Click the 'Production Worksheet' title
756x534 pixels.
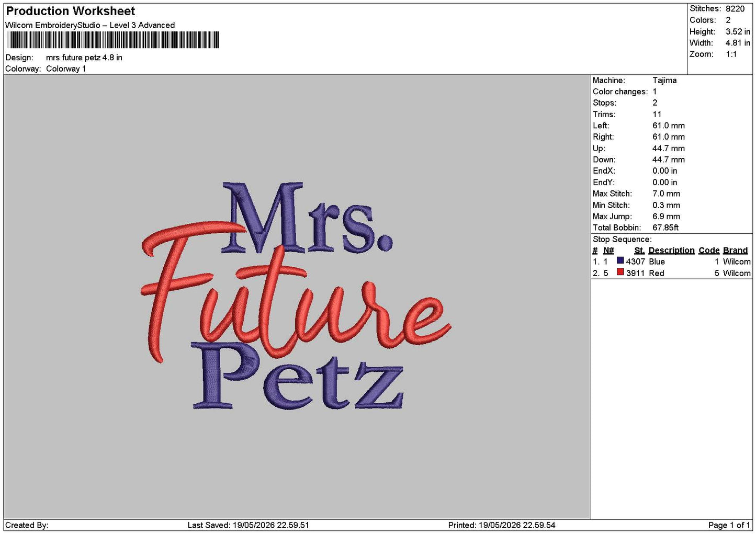[71, 11]
